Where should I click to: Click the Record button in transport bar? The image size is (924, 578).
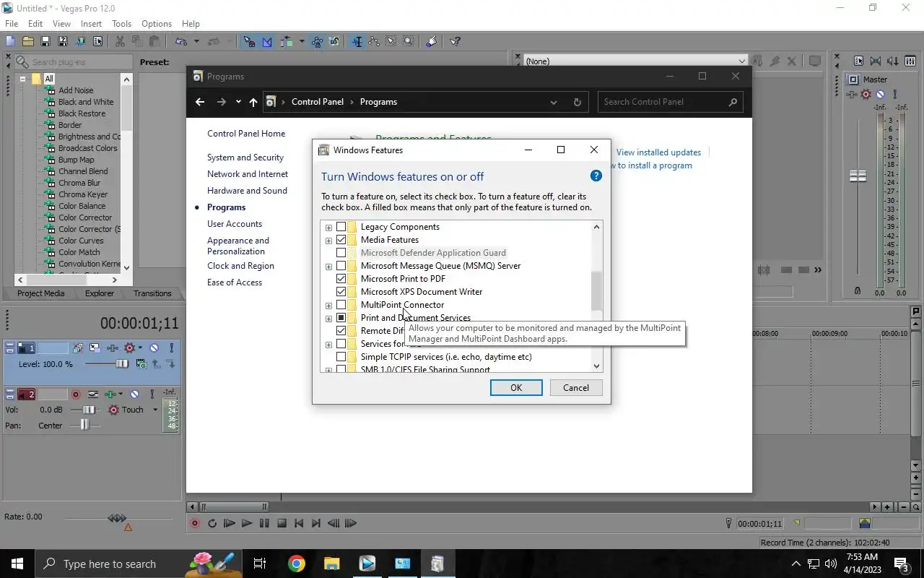pyautogui.click(x=194, y=523)
